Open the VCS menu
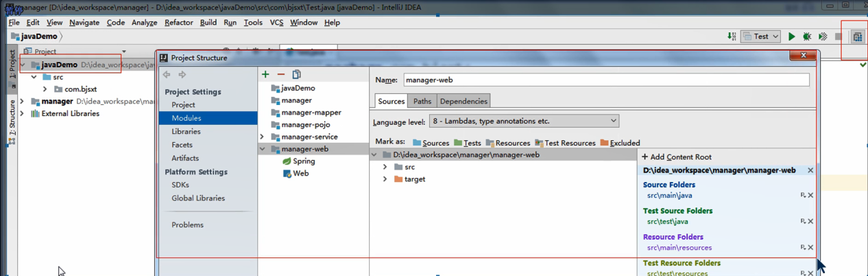 click(x=276, y=23)
